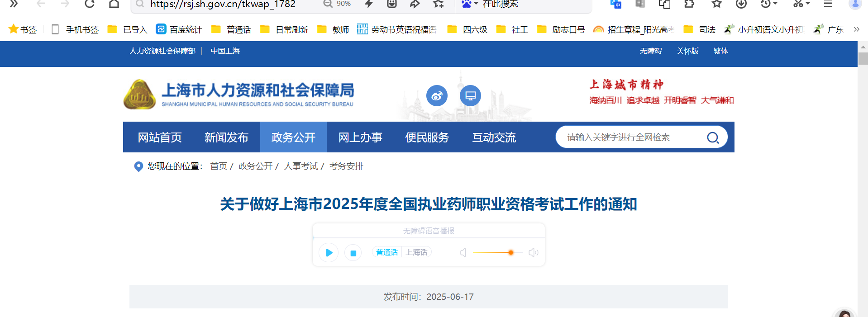Screen dimensions: 868x317
Task: Click the mute speaker icon left of slider
Action: [463, 253]
